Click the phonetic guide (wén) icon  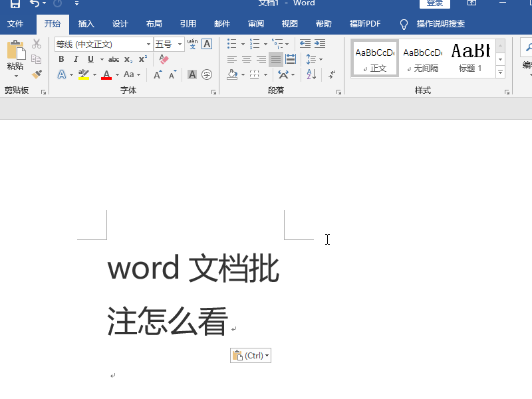tap(192, 44)
